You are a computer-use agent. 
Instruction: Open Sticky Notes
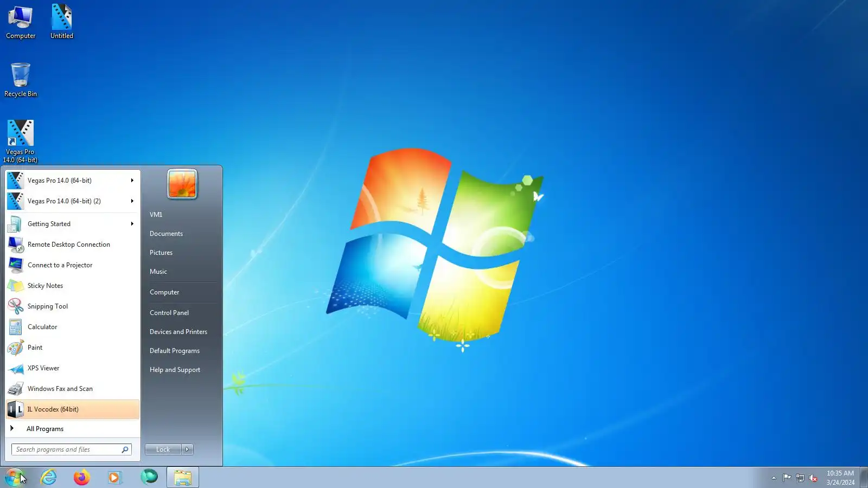click(73, 286)
